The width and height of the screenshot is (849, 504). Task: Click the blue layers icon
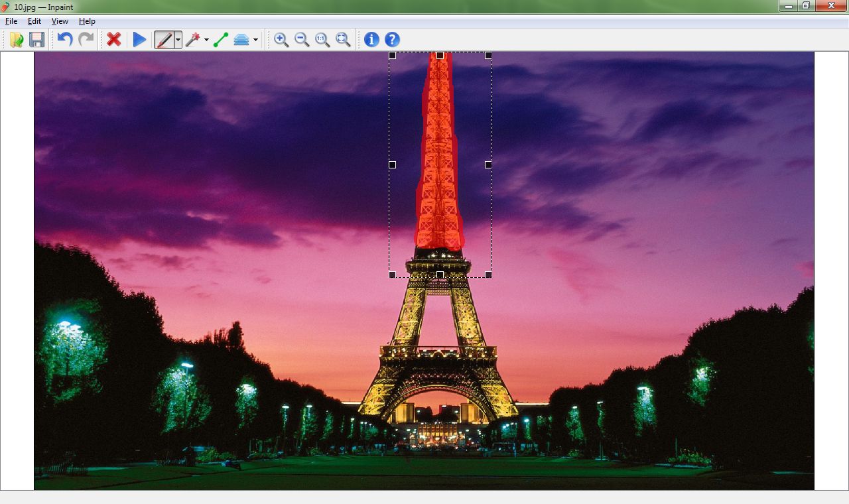click(241, 40)
